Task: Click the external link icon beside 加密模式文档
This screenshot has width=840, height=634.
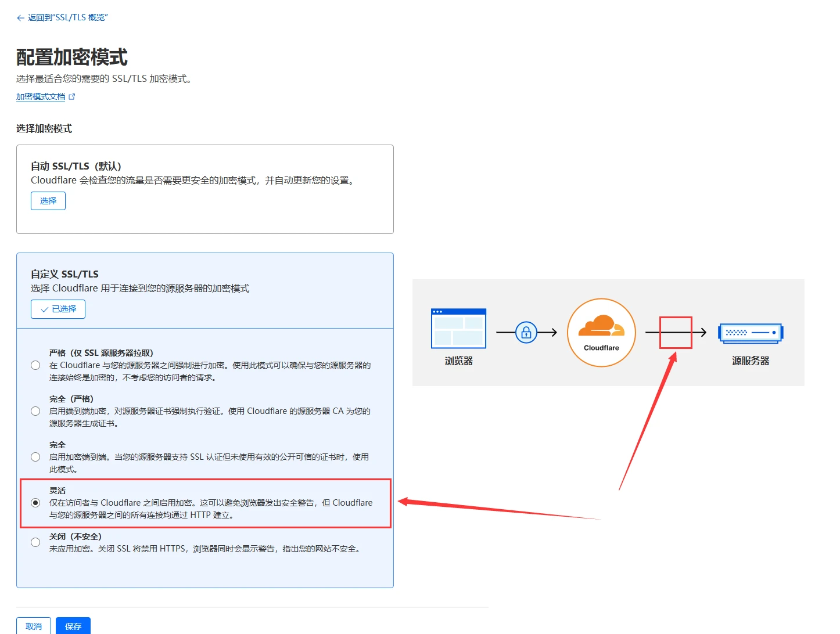Action: pos(72,97)
